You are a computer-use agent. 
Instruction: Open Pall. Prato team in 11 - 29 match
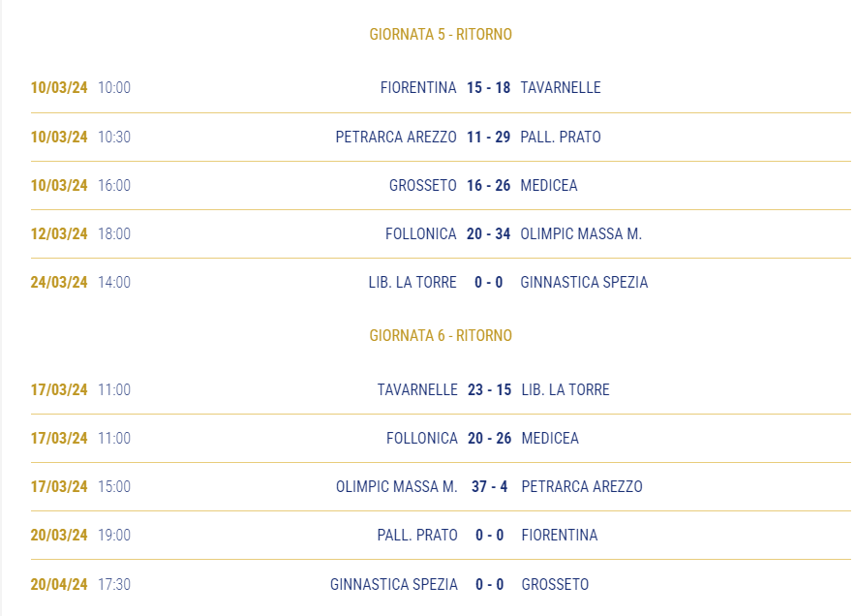(561, 137)
